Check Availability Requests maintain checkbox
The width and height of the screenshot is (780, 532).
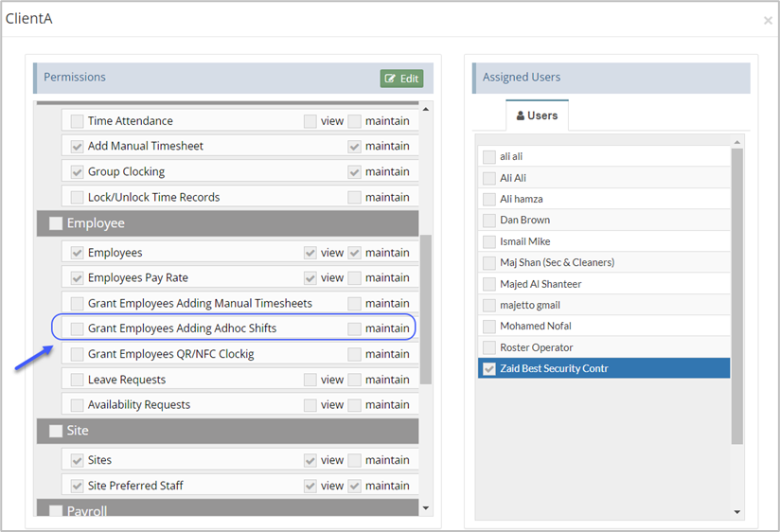point(354,405)
